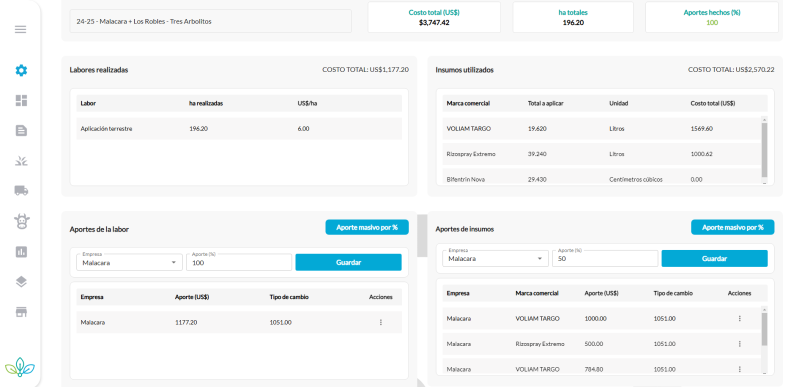Click Guardar in Aportes de la labor
Viewport: 799px width, 387px height.
349,262
